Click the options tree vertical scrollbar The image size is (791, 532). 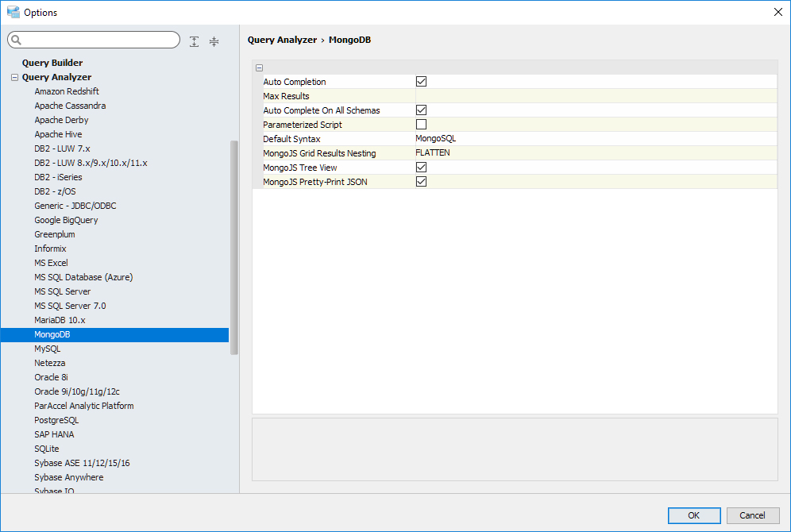233,246
